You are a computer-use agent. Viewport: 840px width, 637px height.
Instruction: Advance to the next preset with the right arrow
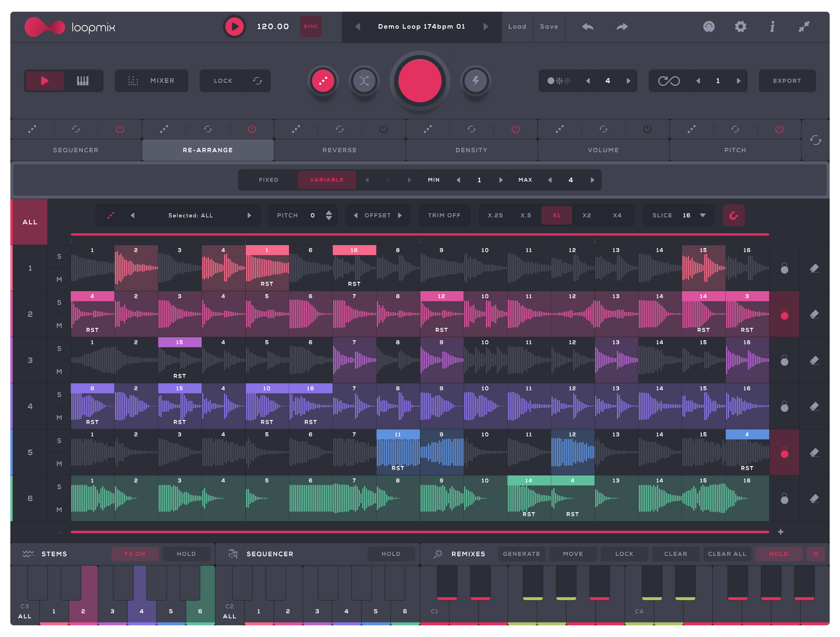tap(486, 26)
